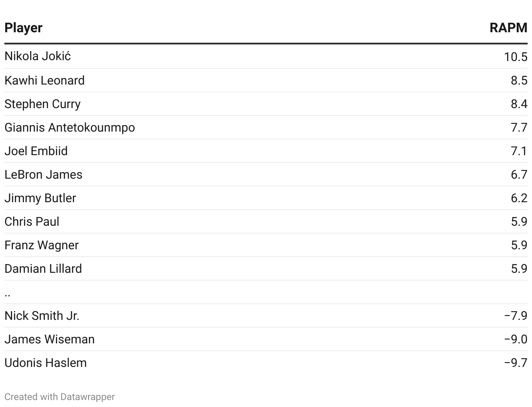
Task: Click James Wiseman's name
Action: pyautogui.click(x=50, y=339)
